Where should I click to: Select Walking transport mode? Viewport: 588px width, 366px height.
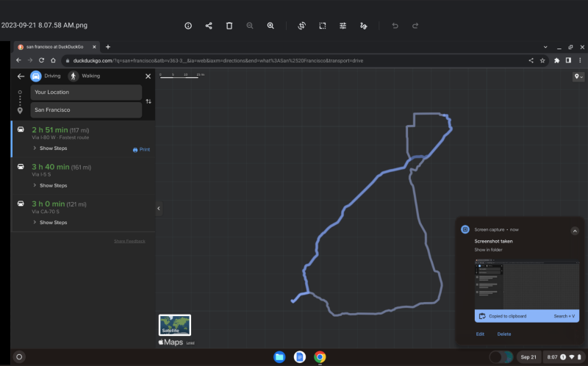84,76
